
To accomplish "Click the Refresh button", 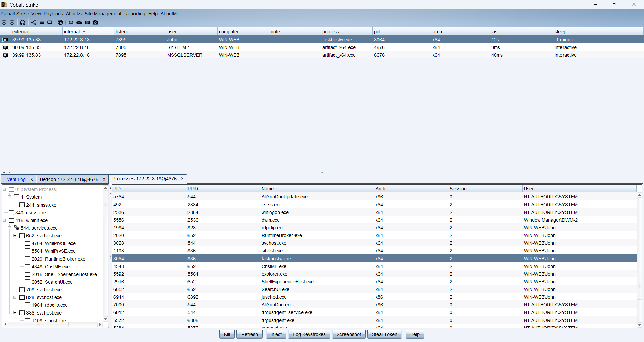I will click(x=250, y=334).
